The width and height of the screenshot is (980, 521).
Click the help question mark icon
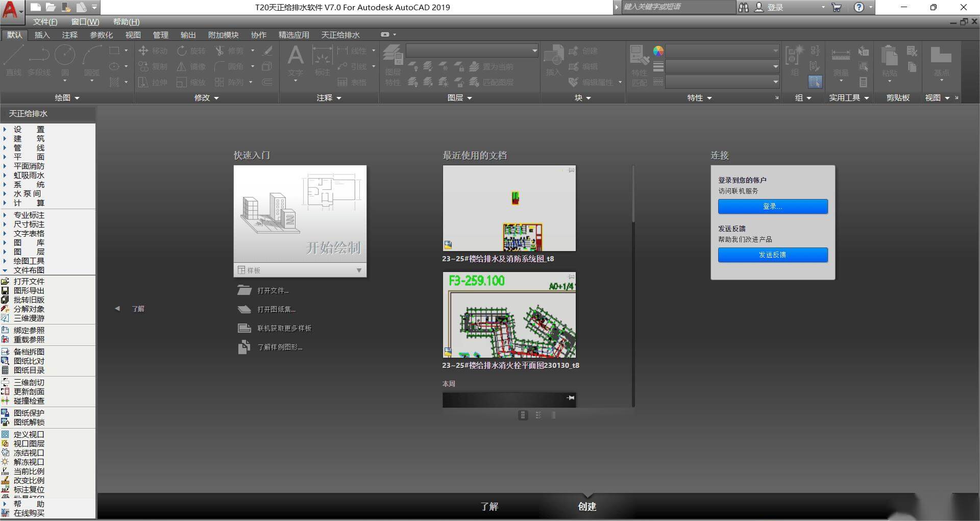click(x=859, y=7)
